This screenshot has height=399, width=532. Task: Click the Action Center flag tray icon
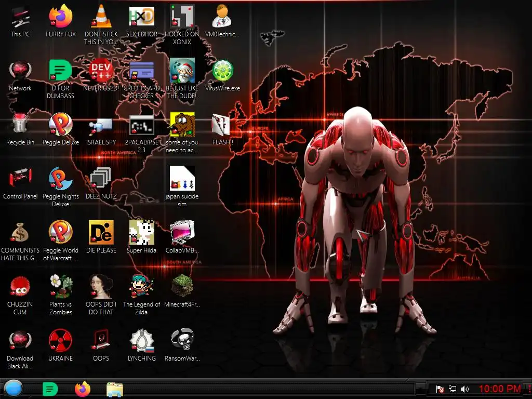[x=440, y=389]
